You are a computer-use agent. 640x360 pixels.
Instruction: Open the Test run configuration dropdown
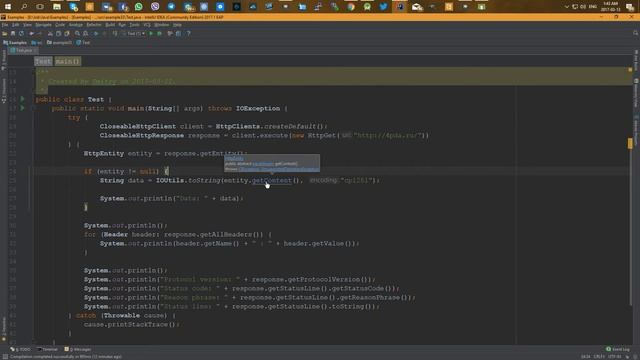pyautogui.click(x=133, y=33)
